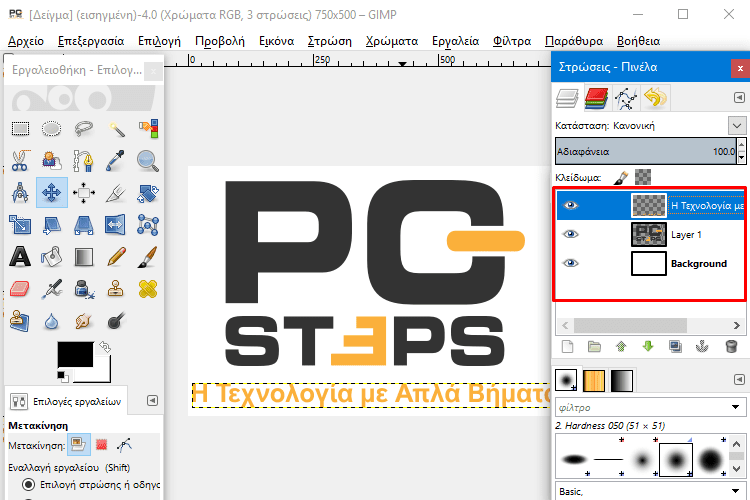Hide Layer 1 using its eye icon
This screenshot has width=750, height=500.
point(570,234)
